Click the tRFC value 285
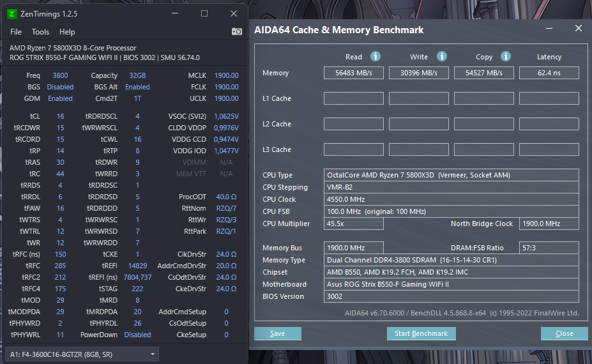The height and width of the screenshot is (364, 592). [x=61, y=266]
